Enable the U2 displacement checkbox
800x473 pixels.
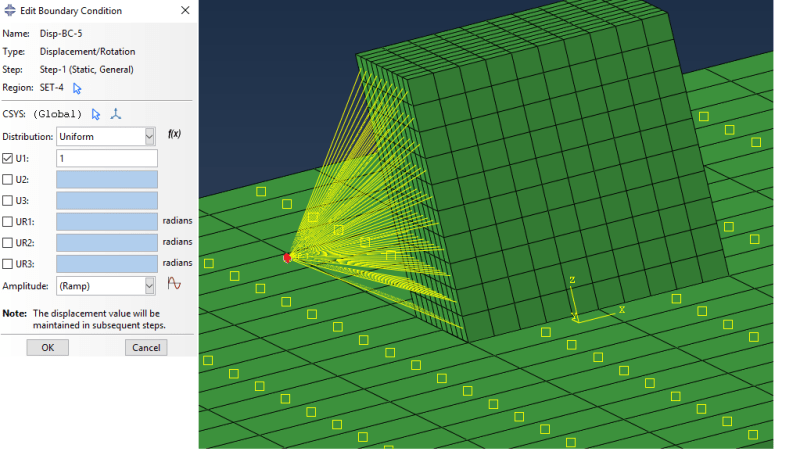click(8, 180)
